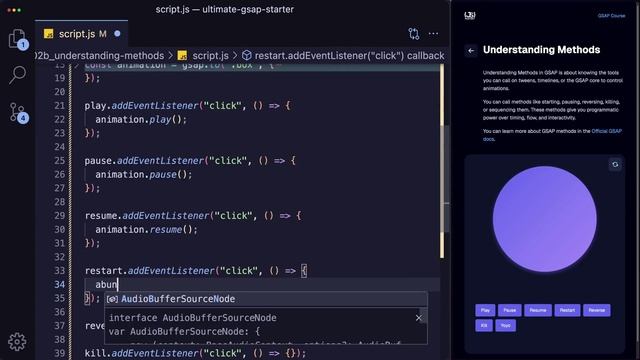Open the Manage settings gear

[17, 342]
